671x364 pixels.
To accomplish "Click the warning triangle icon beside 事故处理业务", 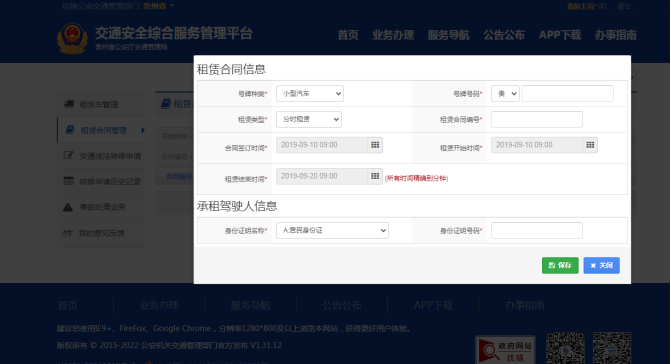I will point(68,207).
